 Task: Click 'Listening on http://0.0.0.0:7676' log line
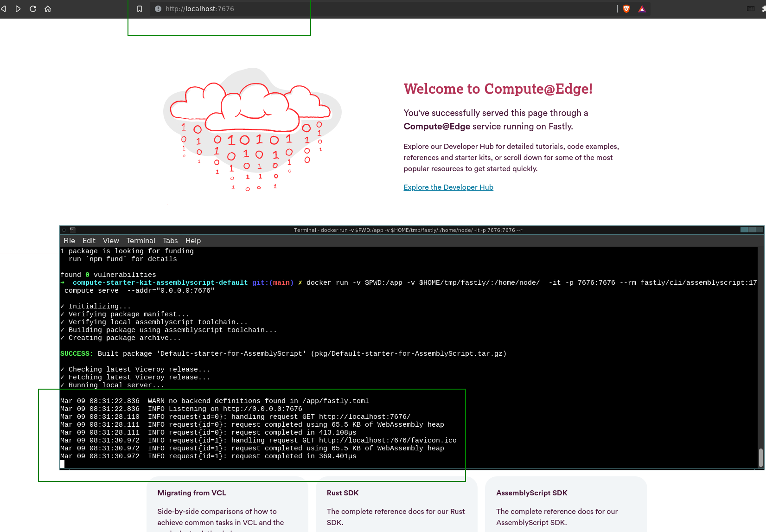181,409
